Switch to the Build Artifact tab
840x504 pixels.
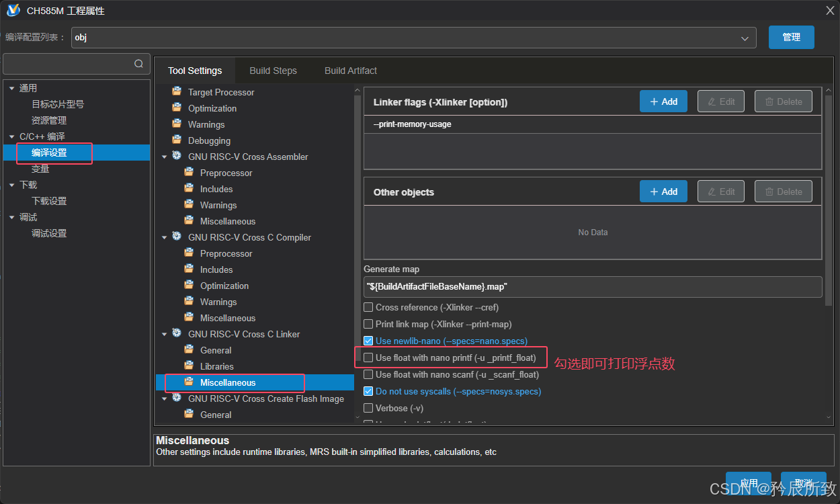click(351, 71)
